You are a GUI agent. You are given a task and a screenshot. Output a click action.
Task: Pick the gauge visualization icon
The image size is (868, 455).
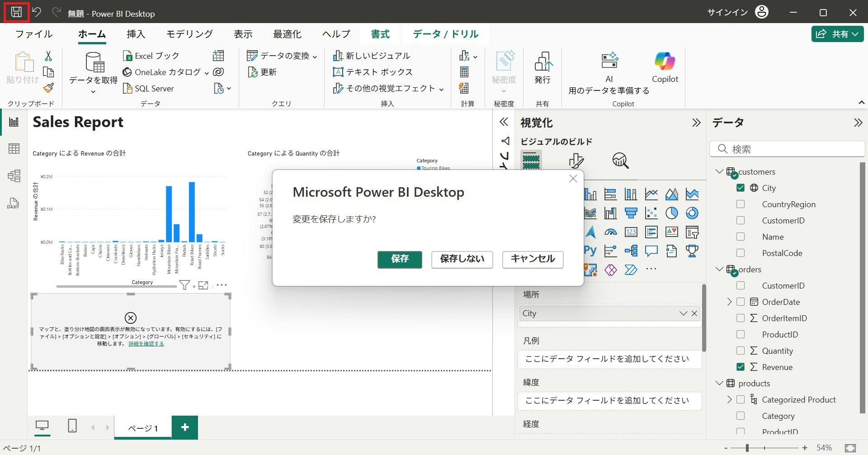[610, 232]
